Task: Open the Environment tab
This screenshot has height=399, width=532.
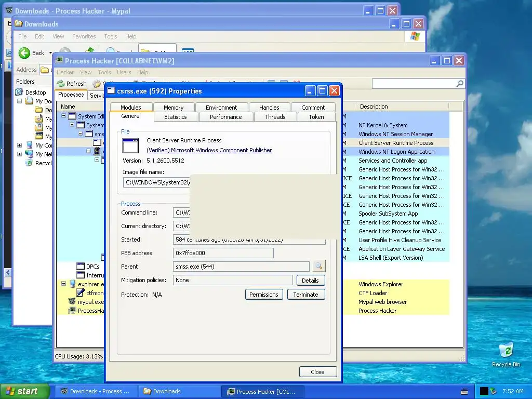Action: coord(221,107)
